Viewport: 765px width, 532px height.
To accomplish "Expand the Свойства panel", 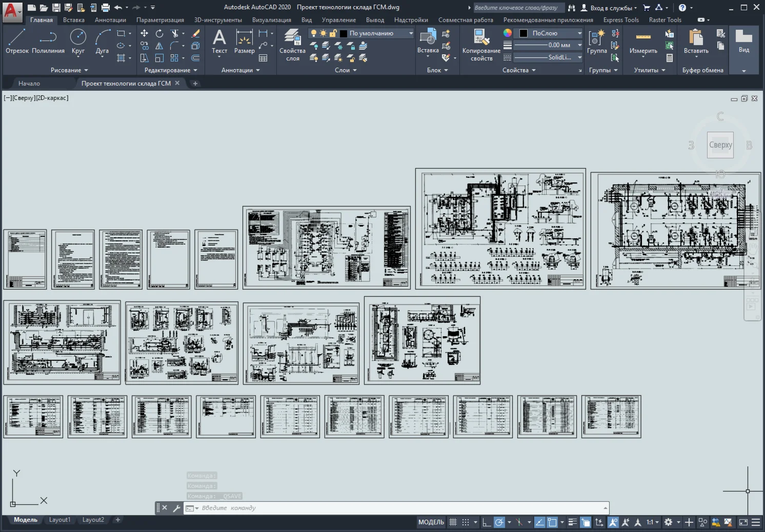I will point(519,70).
